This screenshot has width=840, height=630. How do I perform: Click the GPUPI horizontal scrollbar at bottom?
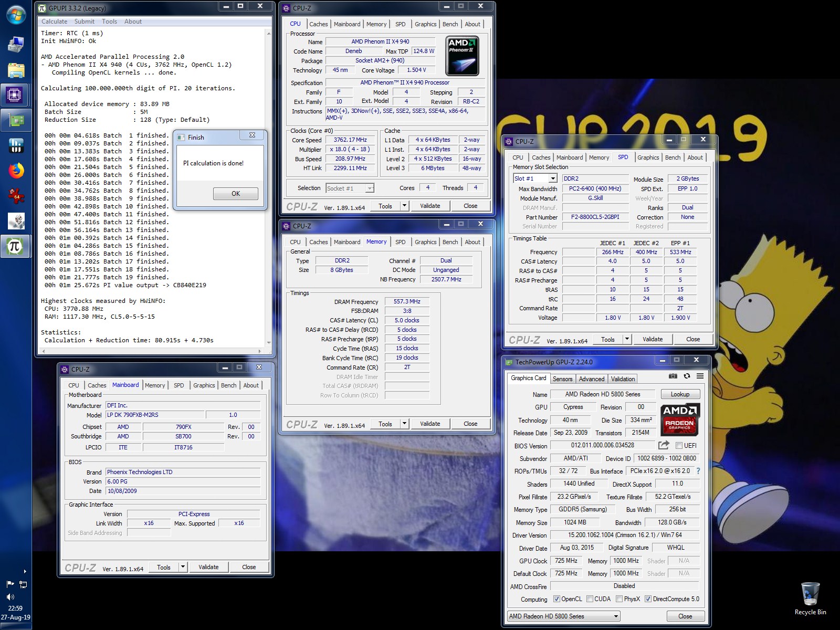coord(151,351)
